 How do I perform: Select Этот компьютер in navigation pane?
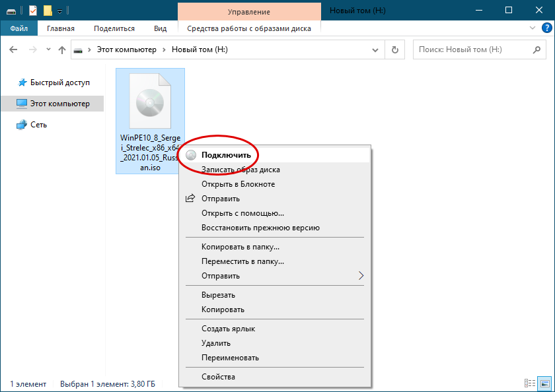(x=53, y=104)
